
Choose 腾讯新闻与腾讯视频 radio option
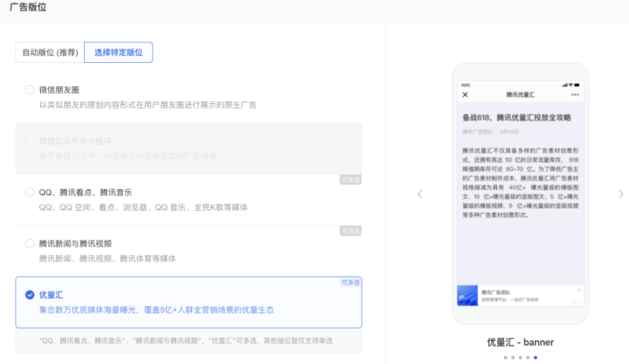30,244
